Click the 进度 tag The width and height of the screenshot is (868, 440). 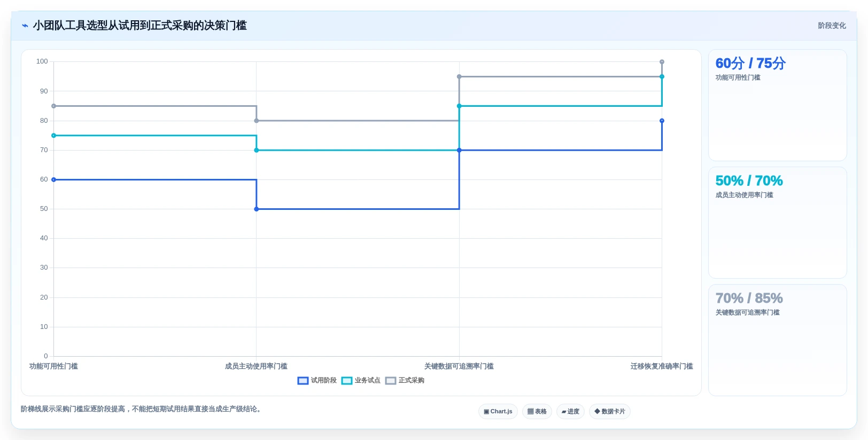[x=570, y=412]
